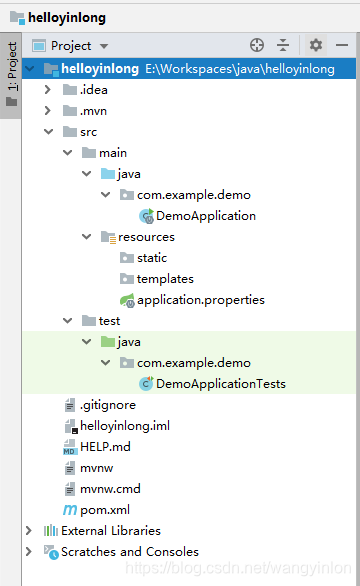Select the mvnw.cmd file name
This screenshot has width=360, height=586.
click(x=110, y=489)
